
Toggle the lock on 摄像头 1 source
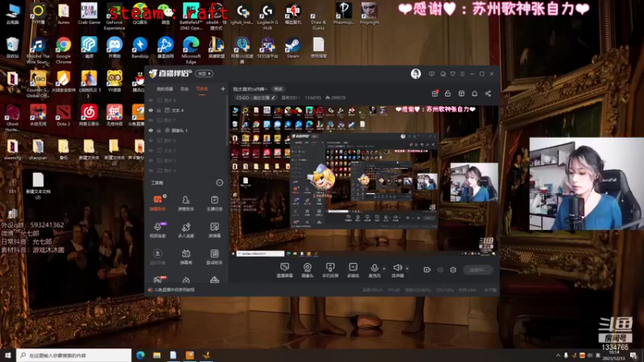[x=159, y=130]
